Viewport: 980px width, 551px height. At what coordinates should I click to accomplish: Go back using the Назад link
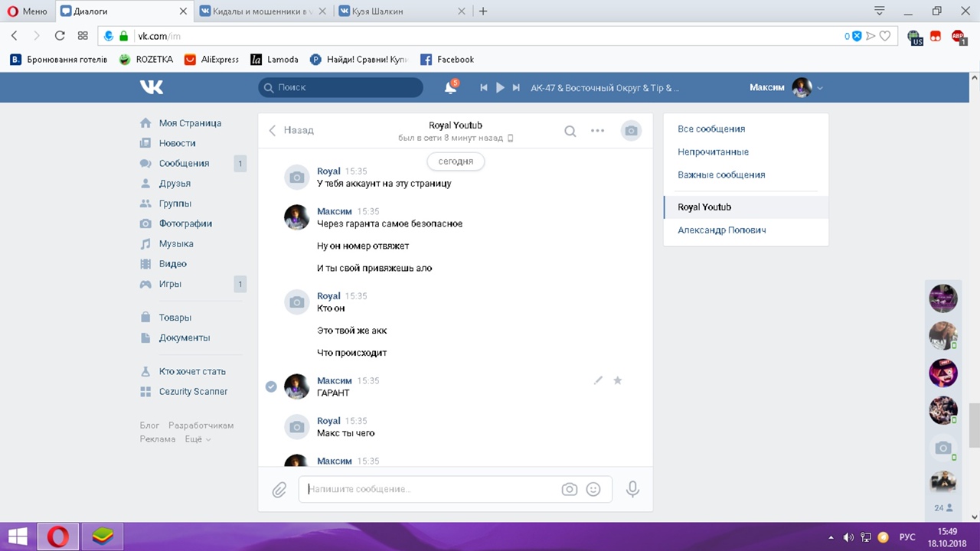click(291, 130)
